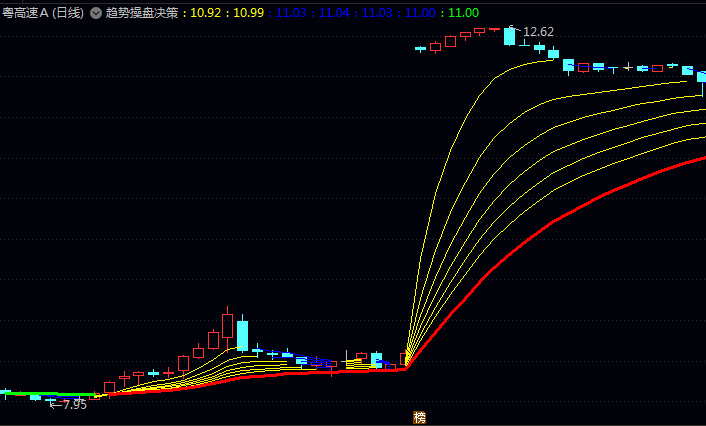Click the 粤高速A (日线) chart title
Image resolution: width=706 pixels, height=426 pixels.
[x=43, y=13]
